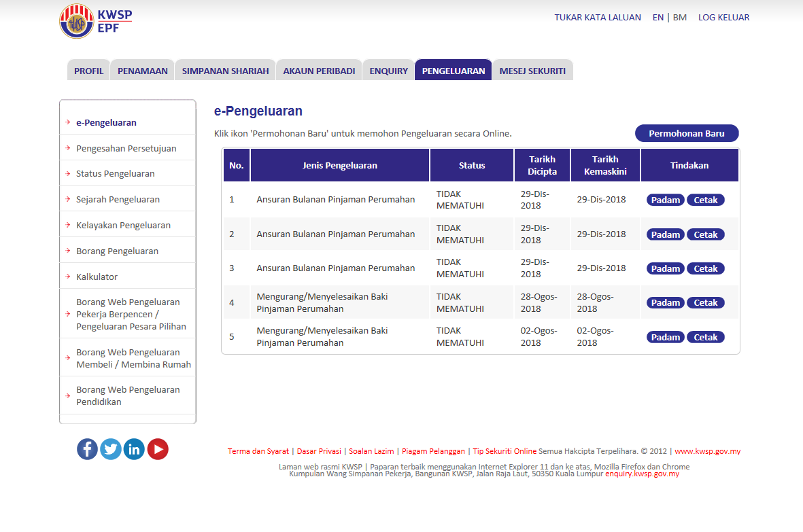Open Status Pengeluaran in the sidebar

pyautogui.click(x=115, y=174)
